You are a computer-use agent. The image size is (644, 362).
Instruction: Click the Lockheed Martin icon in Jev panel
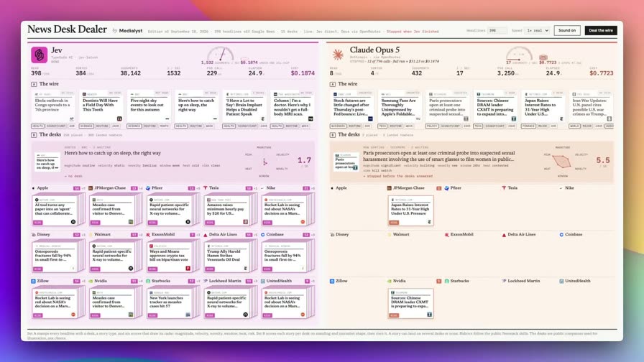[206, 281]
